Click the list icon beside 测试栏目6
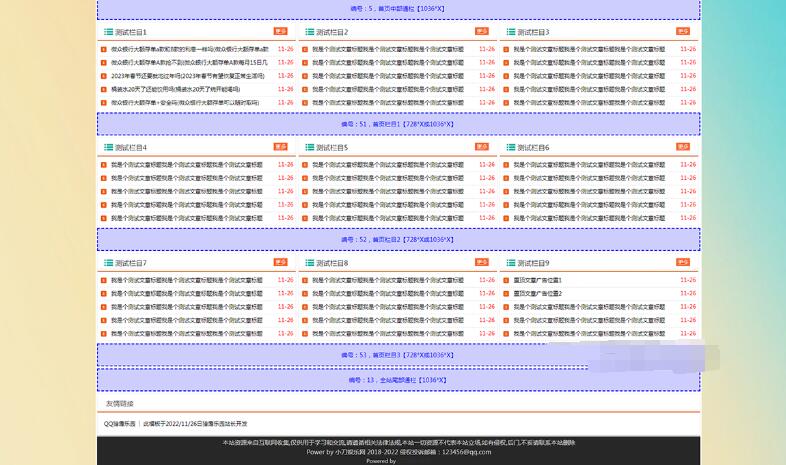This screenshot has height=465, width=786. click(511, 147)
